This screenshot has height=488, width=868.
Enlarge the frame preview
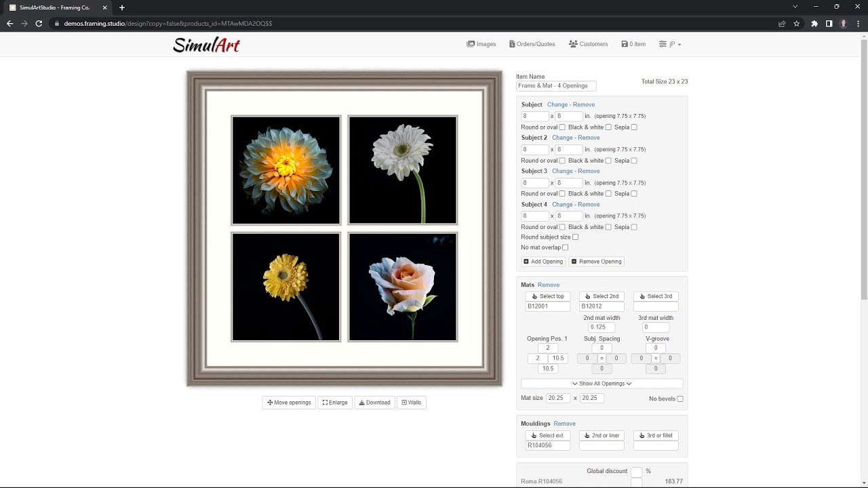335,403
